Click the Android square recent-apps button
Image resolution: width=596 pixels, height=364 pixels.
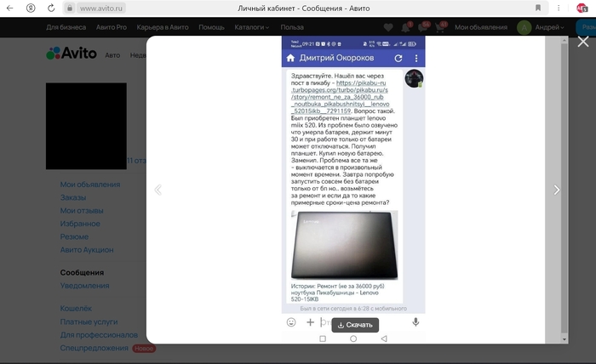coord(323,338)
